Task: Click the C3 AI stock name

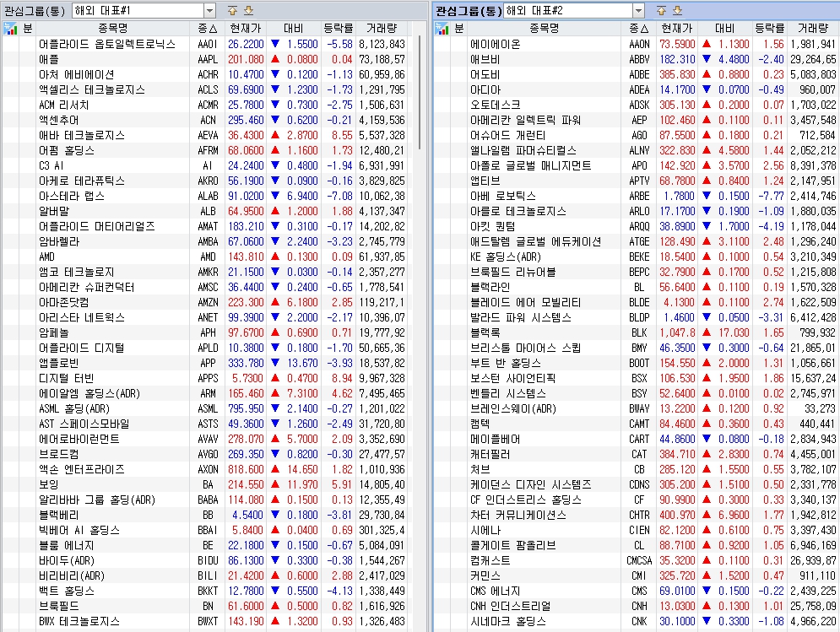Action: (x=51, y=165)
